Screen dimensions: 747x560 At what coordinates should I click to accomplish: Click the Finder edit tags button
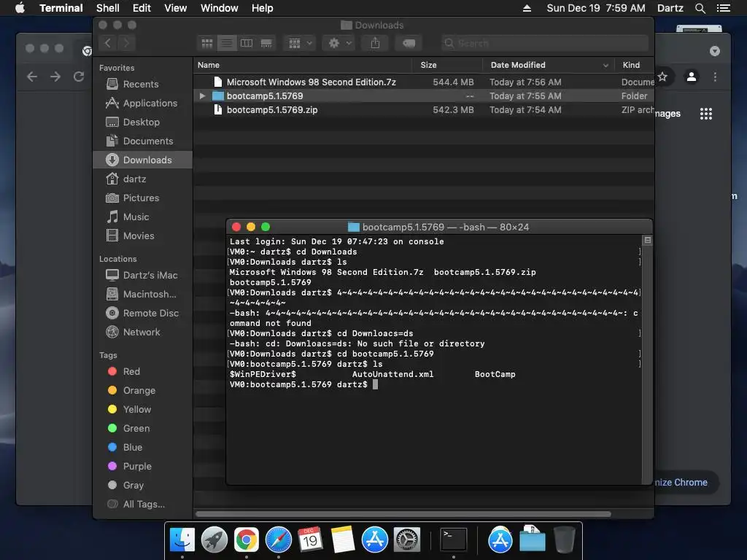click(409, 43)
